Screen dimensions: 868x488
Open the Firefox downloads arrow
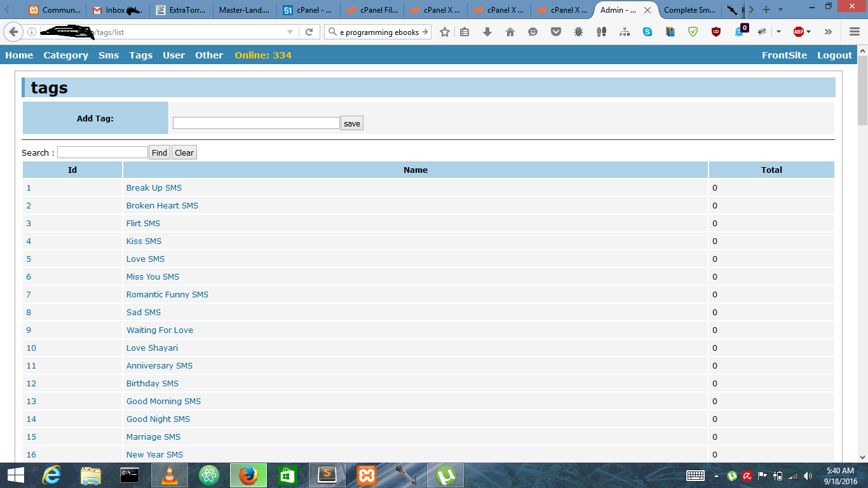point(487,32)
